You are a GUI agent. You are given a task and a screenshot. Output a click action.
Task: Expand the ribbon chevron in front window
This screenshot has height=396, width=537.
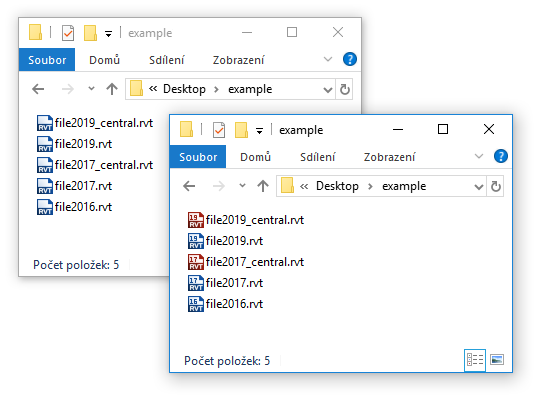click(479, 157)
